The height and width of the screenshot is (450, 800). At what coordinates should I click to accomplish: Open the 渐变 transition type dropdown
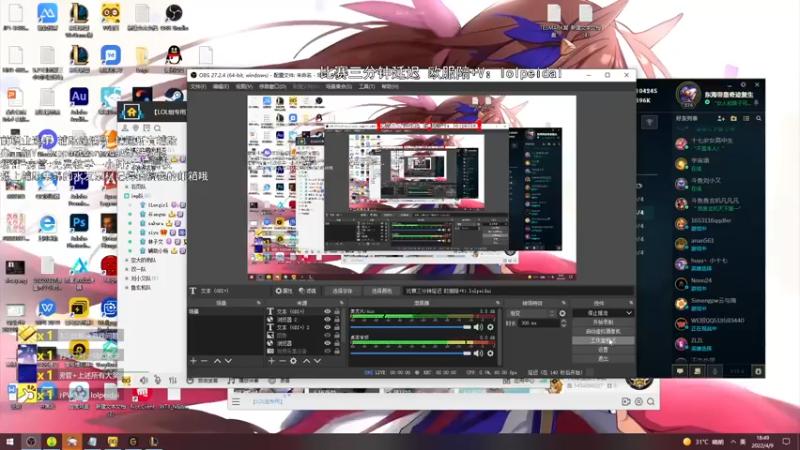(x=531, y=313)
